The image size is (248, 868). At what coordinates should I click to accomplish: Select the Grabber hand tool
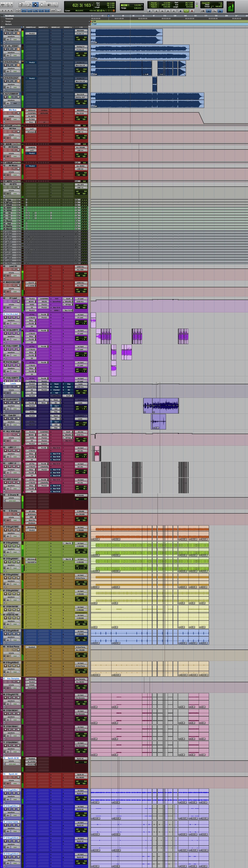42,4
